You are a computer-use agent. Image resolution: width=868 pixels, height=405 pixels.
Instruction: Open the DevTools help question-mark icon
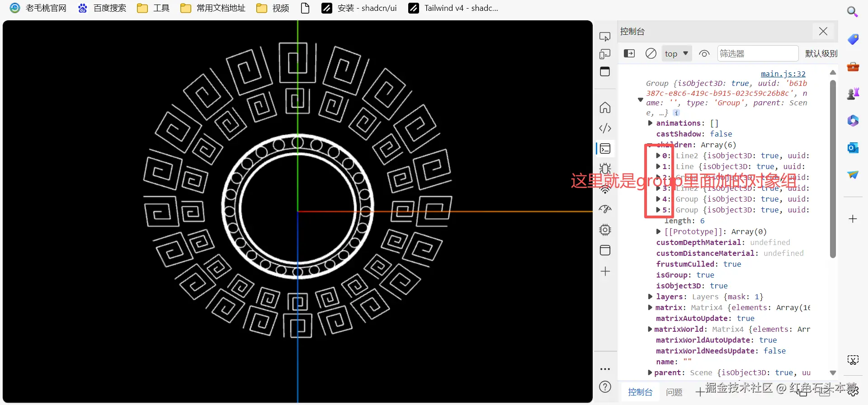coord(605,387)
